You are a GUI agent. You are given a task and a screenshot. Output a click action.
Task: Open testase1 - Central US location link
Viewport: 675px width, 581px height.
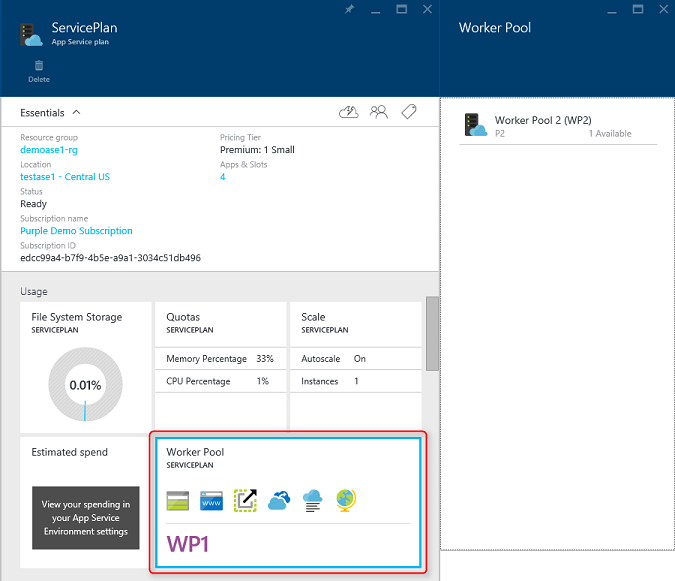coord(65,177)
